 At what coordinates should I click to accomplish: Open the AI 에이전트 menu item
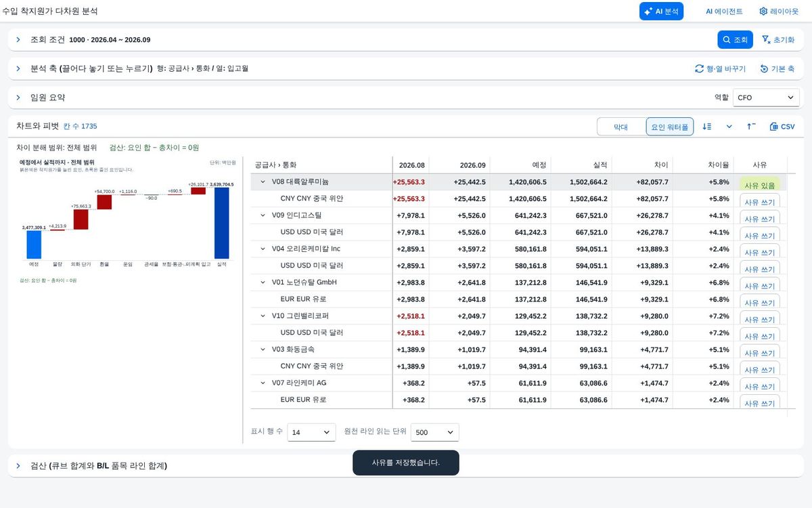pos(724,11)
